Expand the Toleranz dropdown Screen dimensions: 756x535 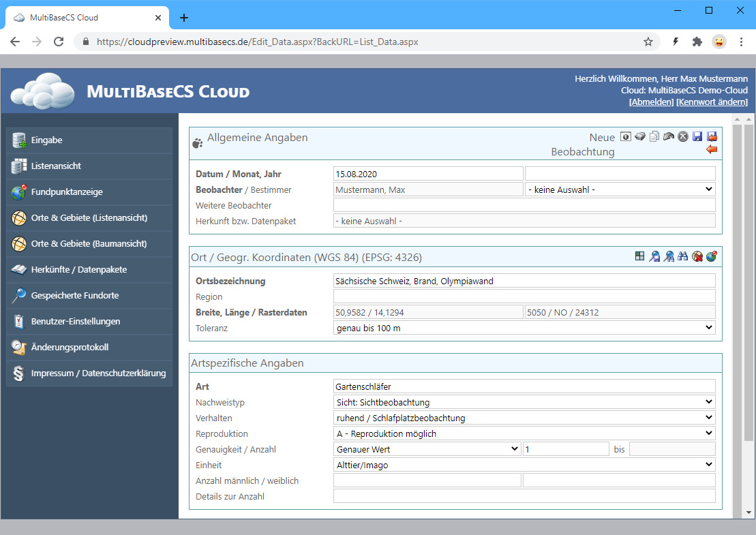coord(524,328)
